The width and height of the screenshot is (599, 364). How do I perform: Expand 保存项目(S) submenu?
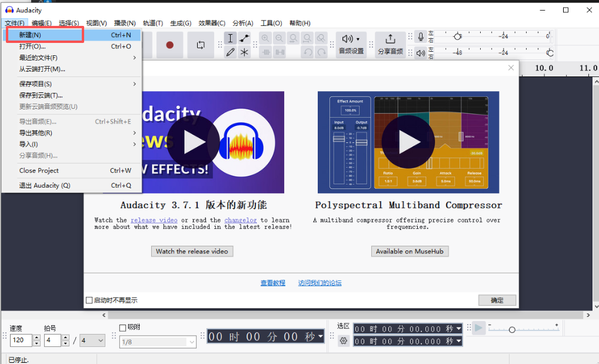tap(72, 84)
